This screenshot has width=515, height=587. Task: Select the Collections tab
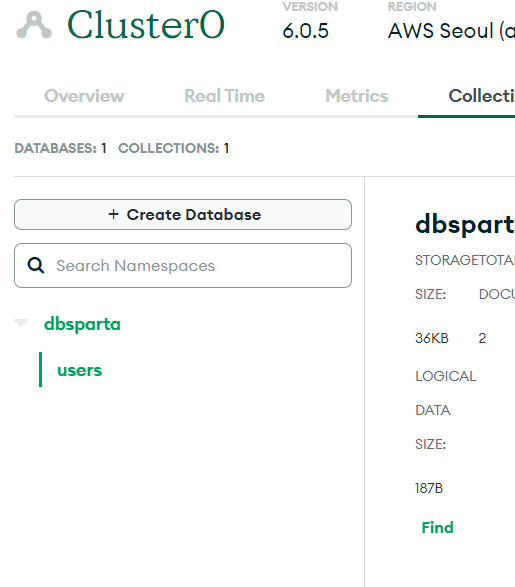[x=481, y=96]
